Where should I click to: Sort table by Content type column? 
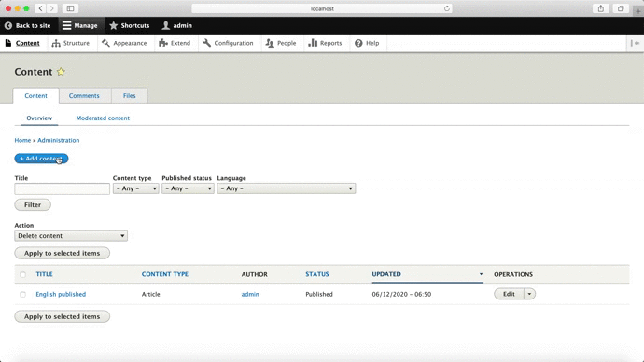click(165, 274)
